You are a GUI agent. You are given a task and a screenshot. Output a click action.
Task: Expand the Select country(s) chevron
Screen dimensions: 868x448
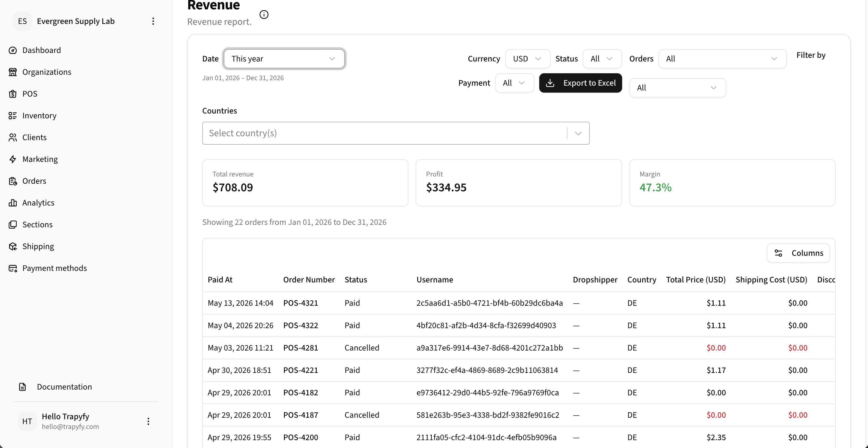tap(578, 133)
